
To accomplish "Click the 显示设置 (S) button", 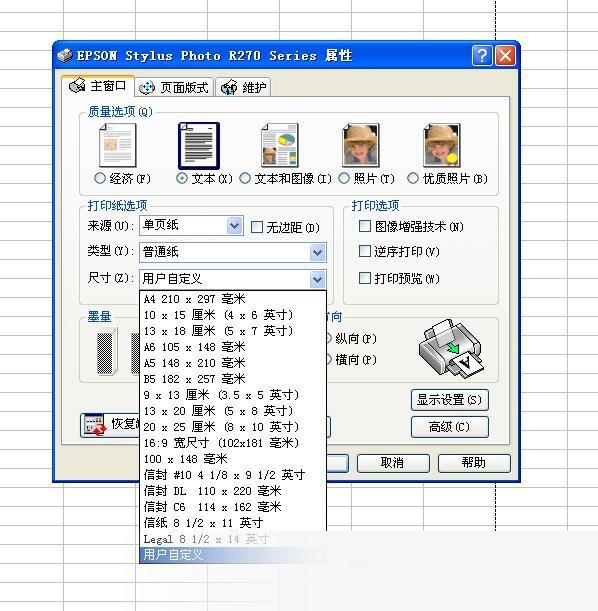I will coord(450,400).
